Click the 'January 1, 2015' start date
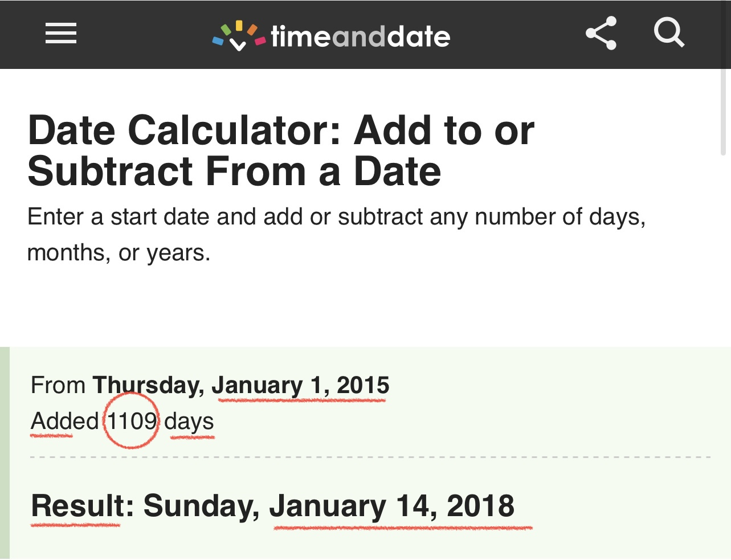 pos(300,386)
